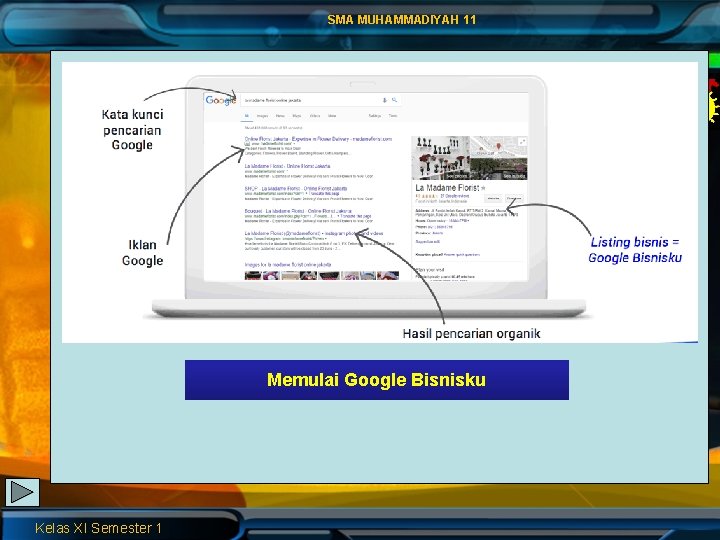Open the Images for la madame florist link
Image resolution: width=720 pixels, height=540 pixels.
288,265
